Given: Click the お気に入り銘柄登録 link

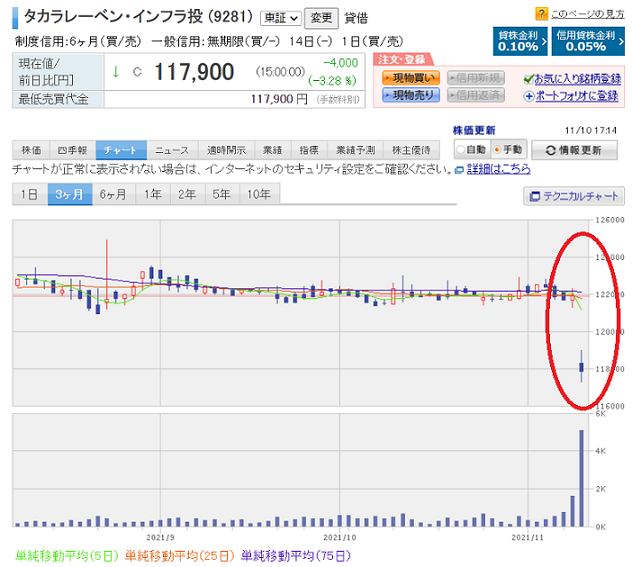Looking at the screenshot, I should point(578,79).
